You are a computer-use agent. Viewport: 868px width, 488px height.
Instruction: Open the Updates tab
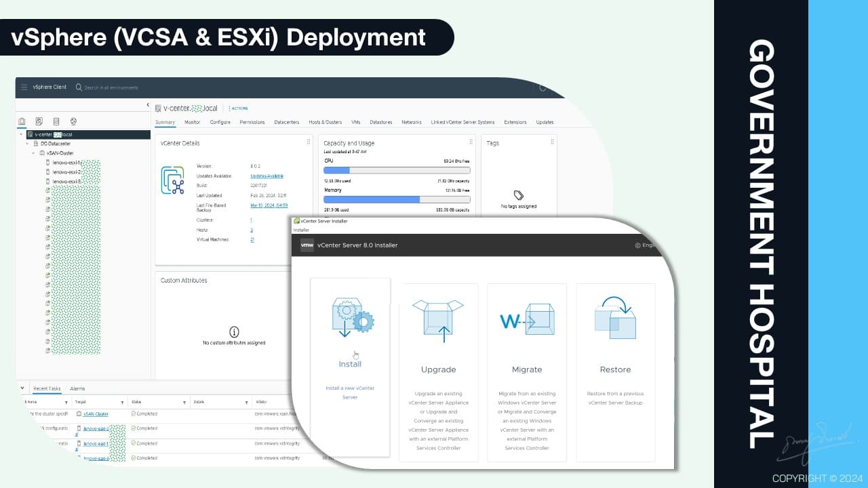(x=545, y=123)
